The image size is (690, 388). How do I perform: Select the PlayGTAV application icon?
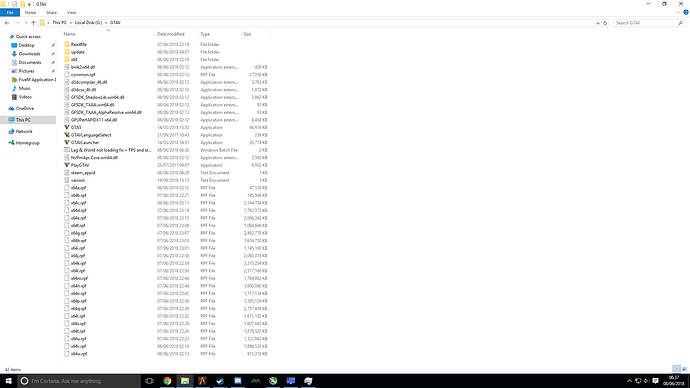[x=67, y=165]
